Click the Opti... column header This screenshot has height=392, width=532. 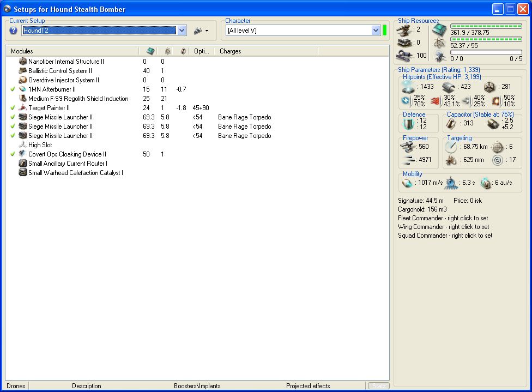click(202, 51)
